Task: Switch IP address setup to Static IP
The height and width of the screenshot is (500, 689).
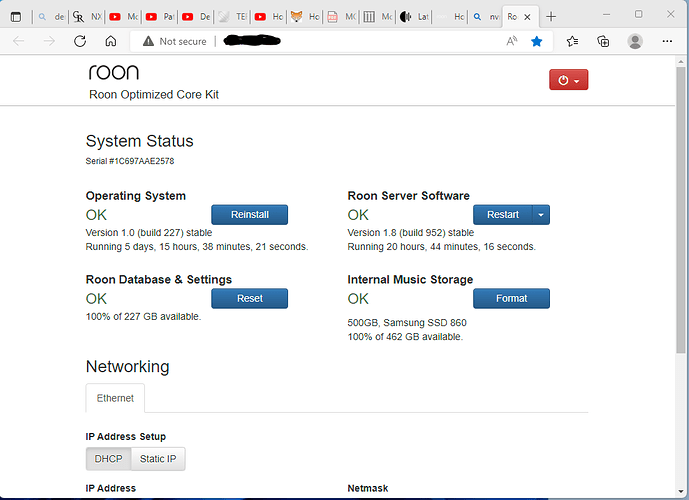Action: (159, 459)
